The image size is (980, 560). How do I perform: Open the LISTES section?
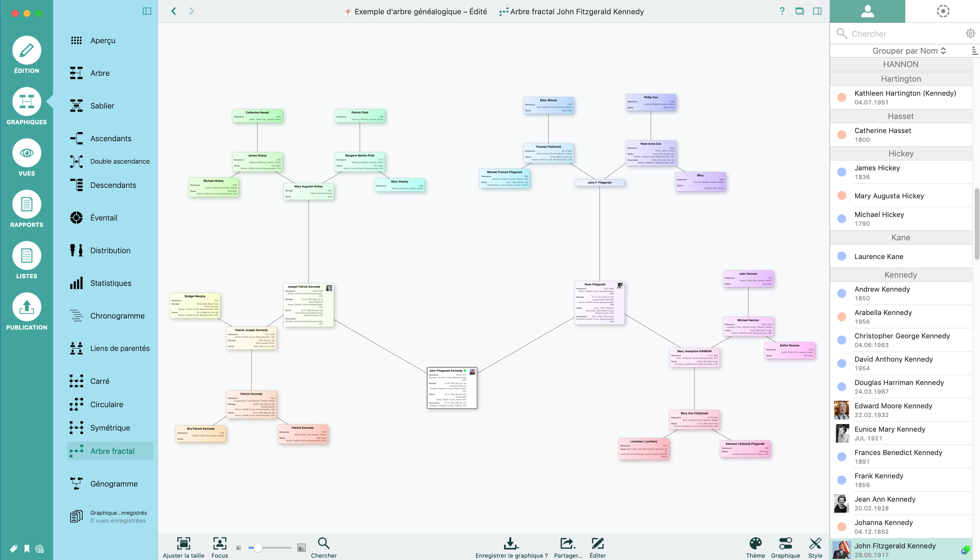pyautogui.click(x=27, y=260)
